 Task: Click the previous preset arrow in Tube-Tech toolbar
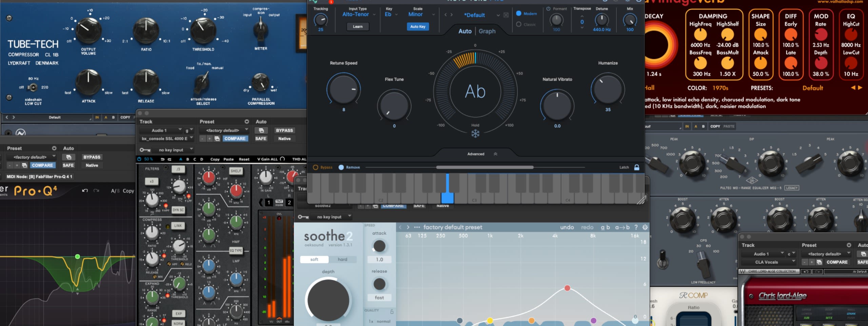[6, 117]
